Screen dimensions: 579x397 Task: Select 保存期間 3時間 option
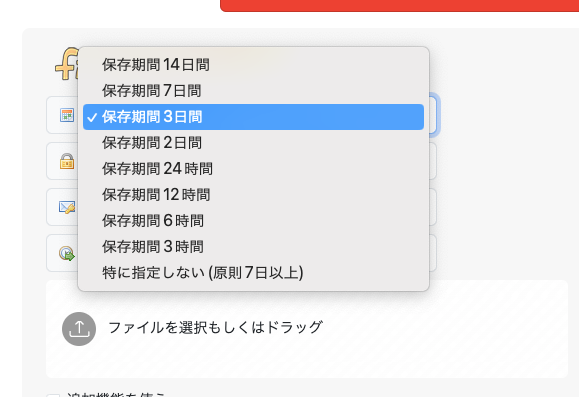(x=253, y=247)
